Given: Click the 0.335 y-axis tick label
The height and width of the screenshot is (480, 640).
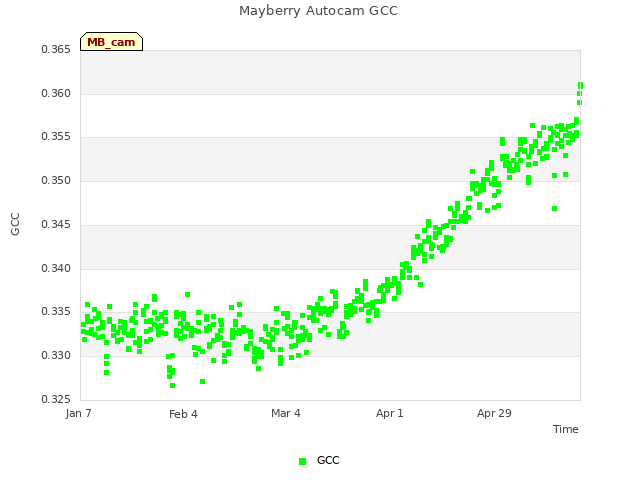Looking at the screenshot, I should (x=56, y=312).
